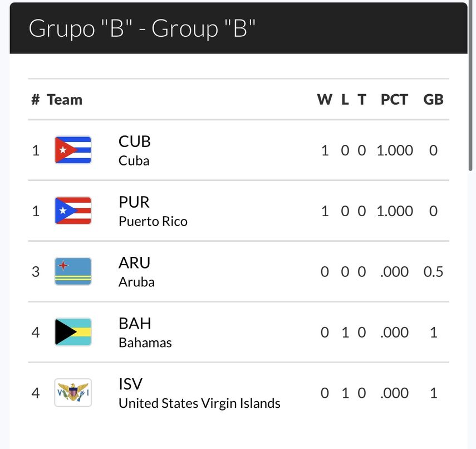Image resolution: width=476 pixels, height=449 pixels.
Task: Click the "United States Virgin Islands" name
Action: [x=199, y=403]
